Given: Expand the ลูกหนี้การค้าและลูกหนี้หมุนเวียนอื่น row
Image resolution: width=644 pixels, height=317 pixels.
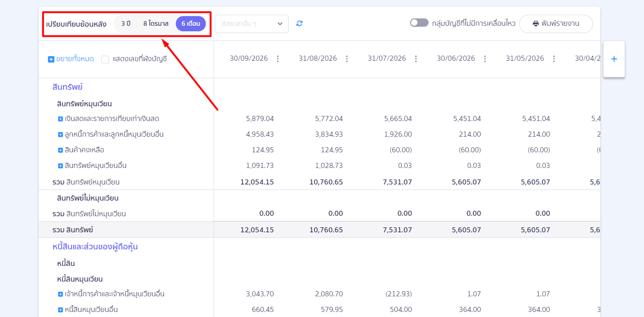Looking at the screenshot, I should coord(60,134).
